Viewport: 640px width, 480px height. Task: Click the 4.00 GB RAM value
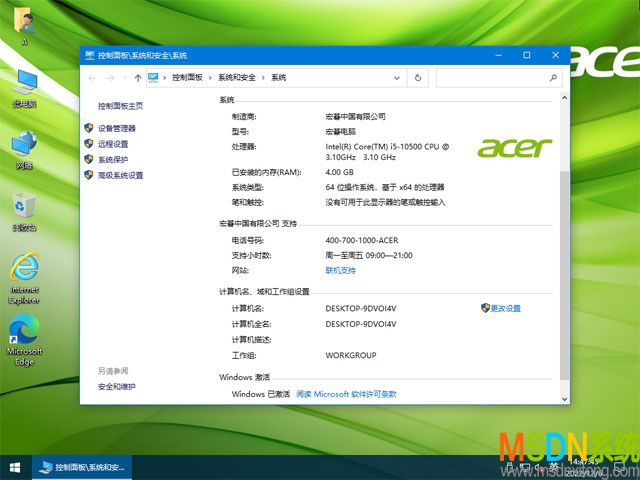click(x=340, y=172)
